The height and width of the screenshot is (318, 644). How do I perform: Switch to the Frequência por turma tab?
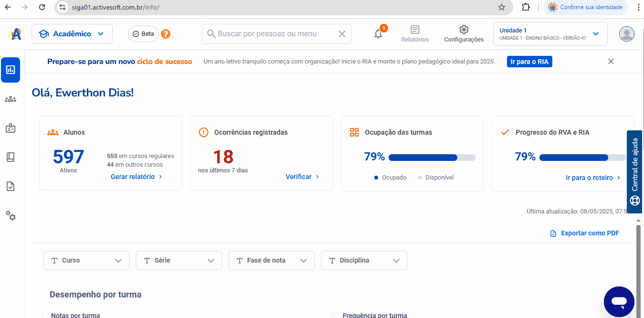pos(374,315)
